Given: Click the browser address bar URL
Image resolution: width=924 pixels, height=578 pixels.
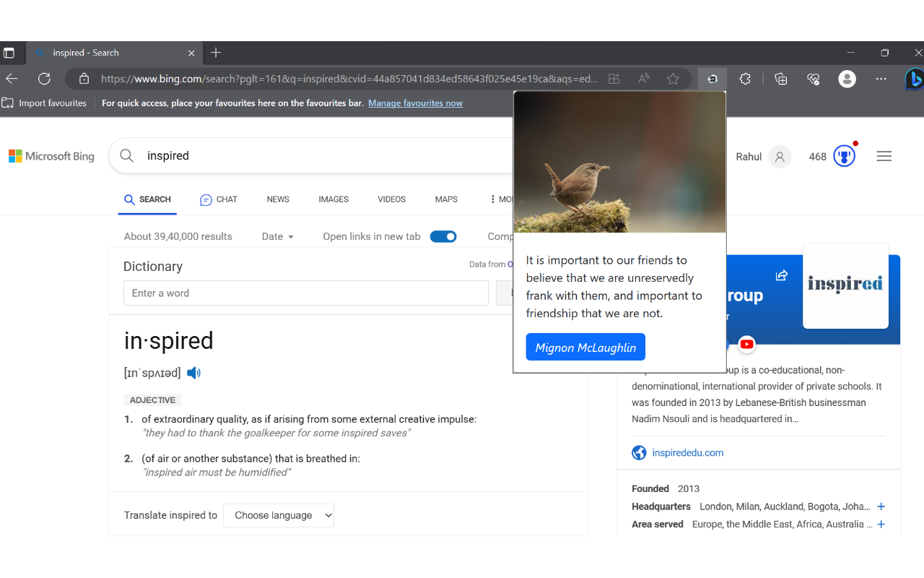Looking at the screenshot, I should coord(349,79).
